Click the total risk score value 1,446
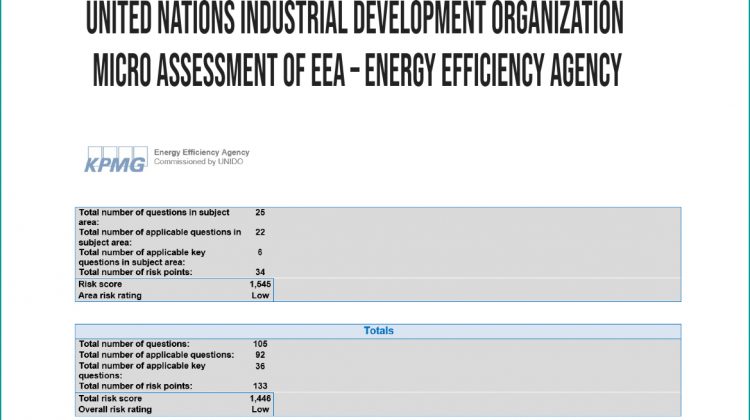 pyautogui.click(x=260, y=398)
